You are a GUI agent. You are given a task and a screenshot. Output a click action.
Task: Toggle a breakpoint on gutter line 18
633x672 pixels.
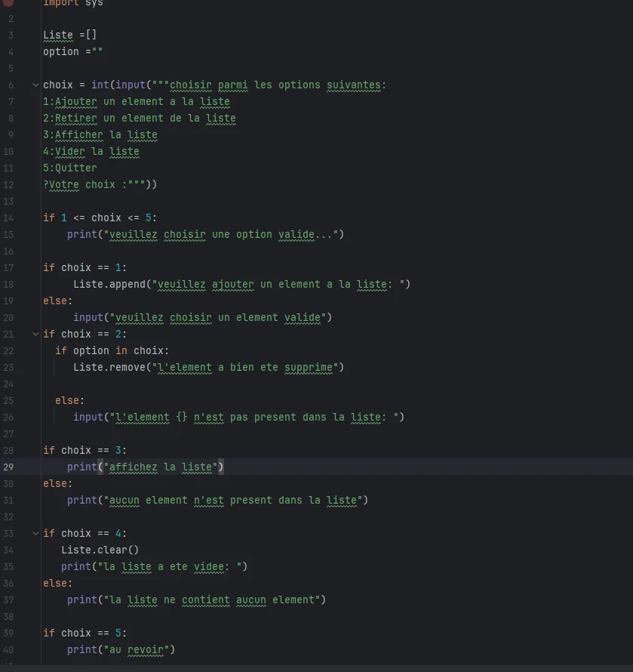click(9, 284)
